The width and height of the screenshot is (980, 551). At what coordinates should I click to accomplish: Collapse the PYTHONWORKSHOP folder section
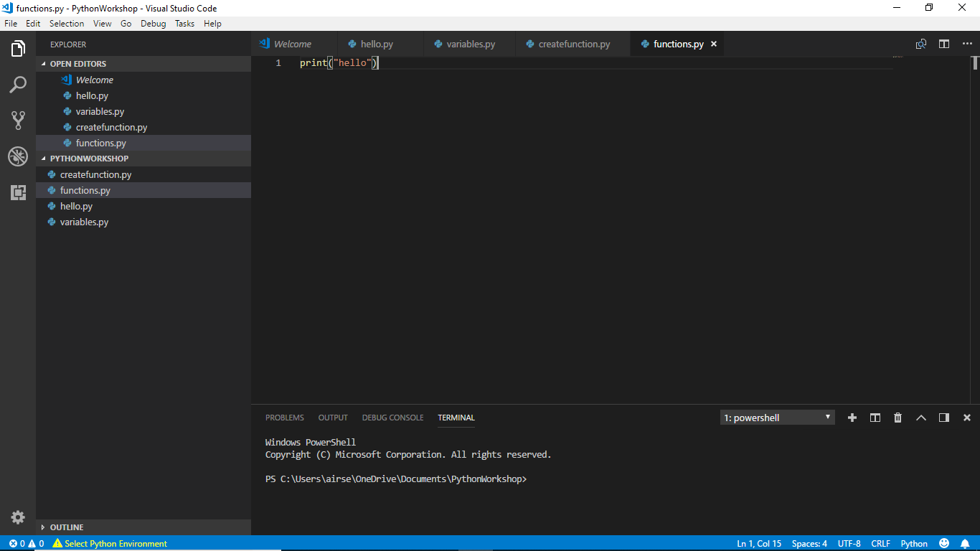tap(143, 159)
